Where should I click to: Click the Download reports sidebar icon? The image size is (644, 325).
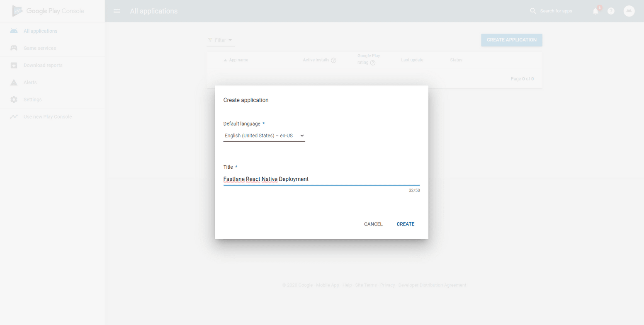[14, 65]
